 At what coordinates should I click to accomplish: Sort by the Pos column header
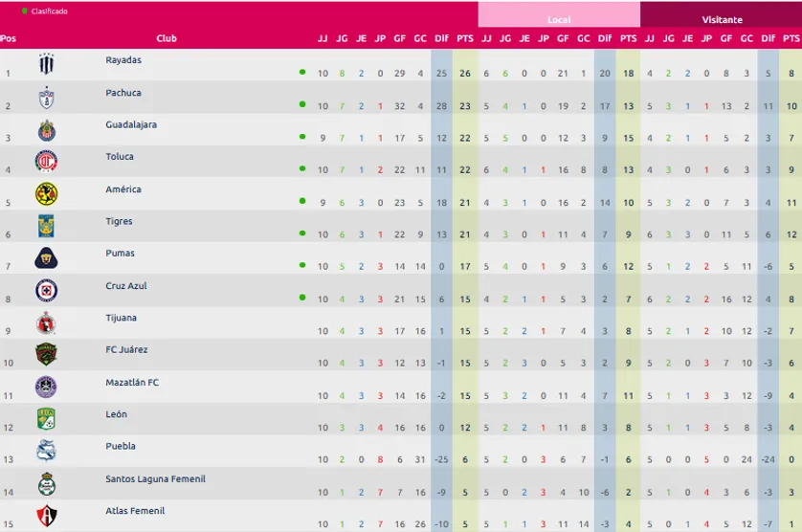pos(8,38)
